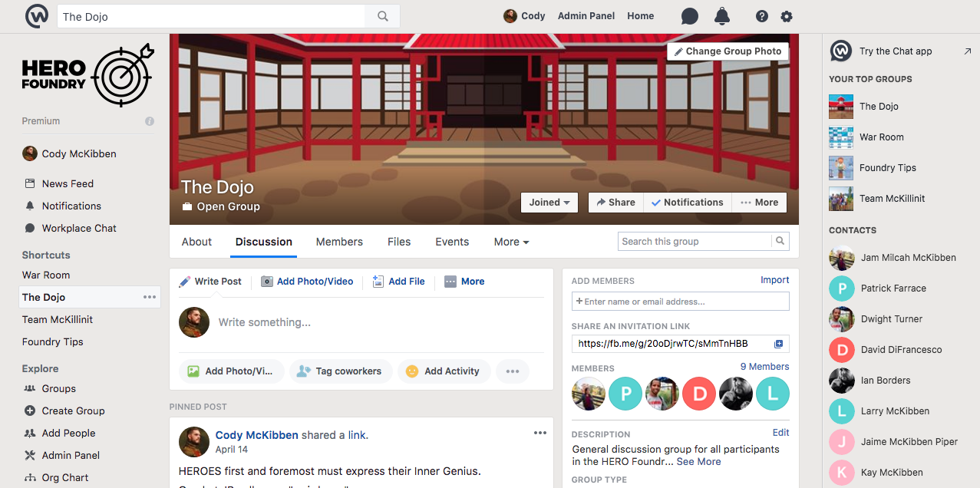Click the Hero Foundry target logo
The image size is (980, 488).
[123, 74]
